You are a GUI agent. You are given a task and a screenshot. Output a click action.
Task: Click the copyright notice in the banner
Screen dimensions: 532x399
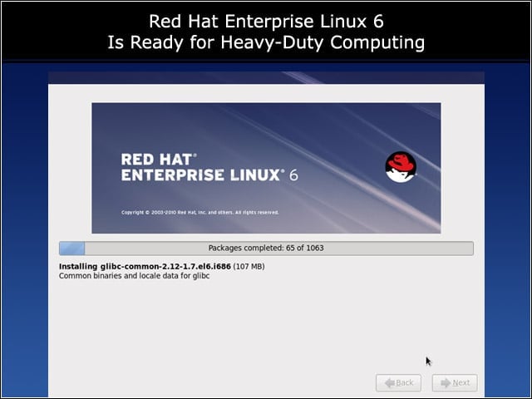pos(200,213)
